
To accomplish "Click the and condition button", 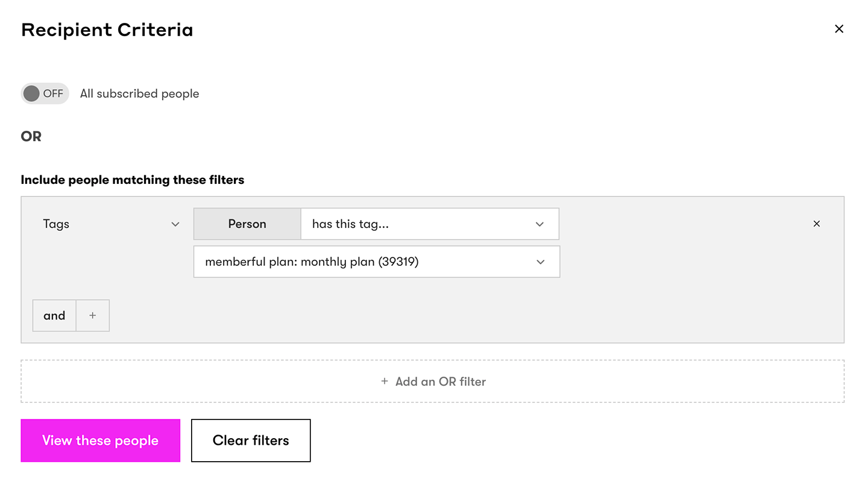I will click(x=54, y=315).
